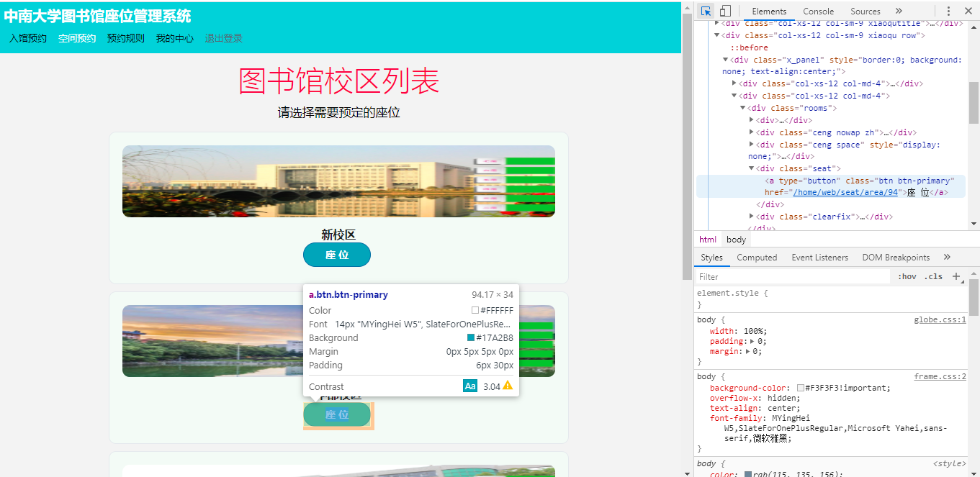
Task: Collapse the div class="seat" node
Action: tap(752, 168)
